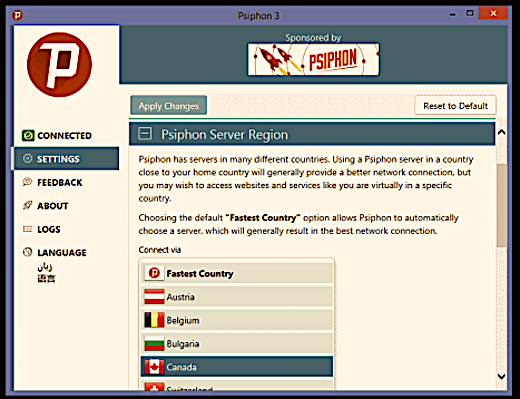Click Reset to Default button
Screen dimensions: 520x399
(455, 105)
